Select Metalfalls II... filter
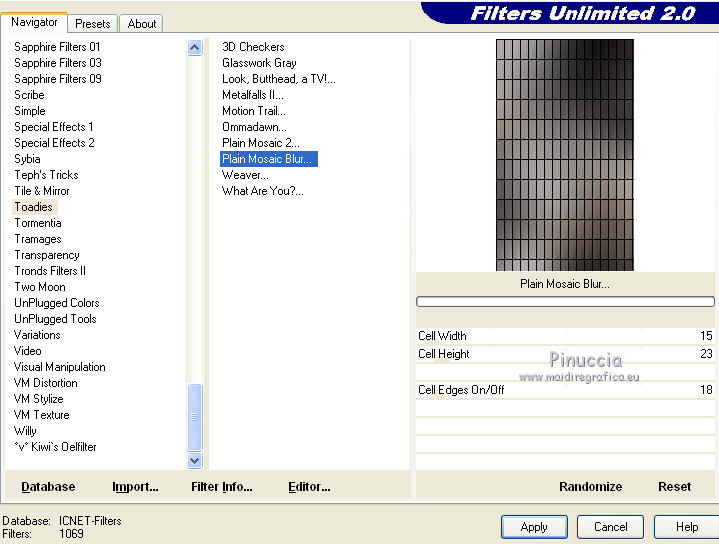The image size is (719, 544). tap(253, 95)
